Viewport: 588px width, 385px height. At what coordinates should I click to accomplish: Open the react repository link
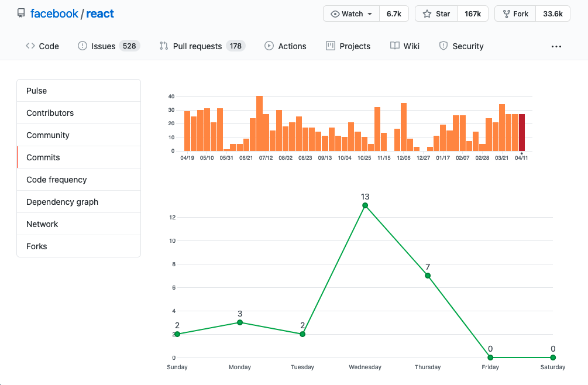tap(99, 13)
